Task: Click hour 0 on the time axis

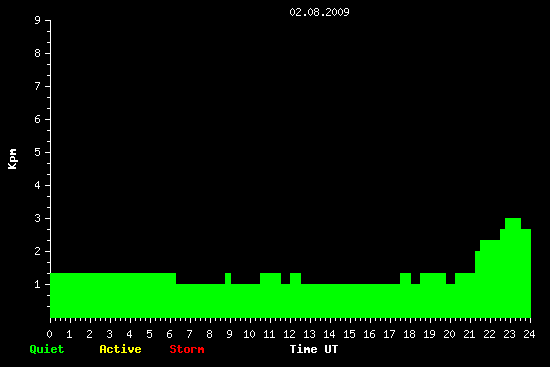Action: click(49, 334)
